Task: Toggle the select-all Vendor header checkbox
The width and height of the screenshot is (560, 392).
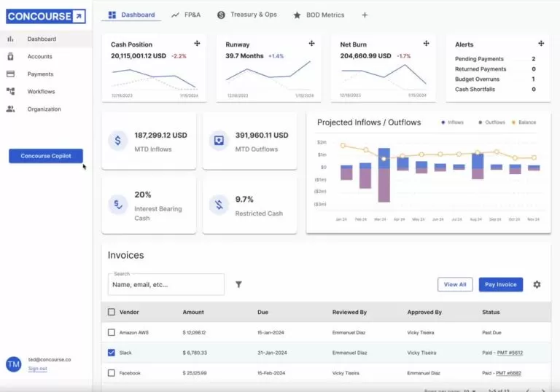Action: pyautogui.click(x=112, y=312)
